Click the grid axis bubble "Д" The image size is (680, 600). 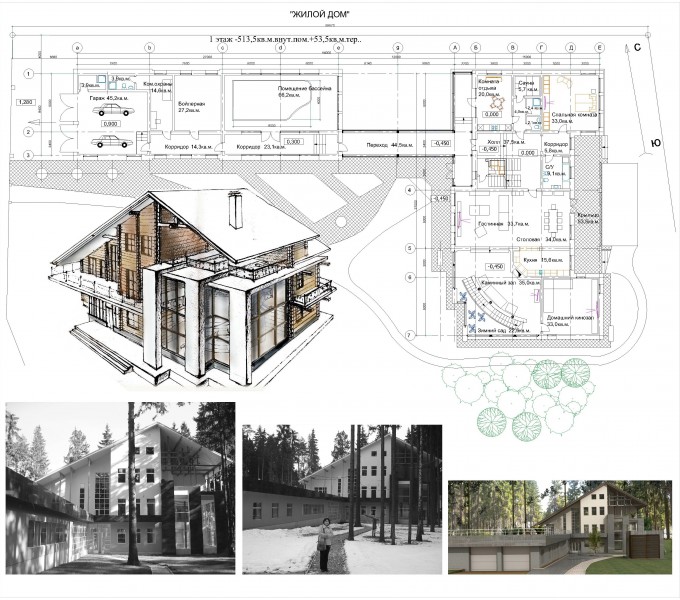click(572, 48)
